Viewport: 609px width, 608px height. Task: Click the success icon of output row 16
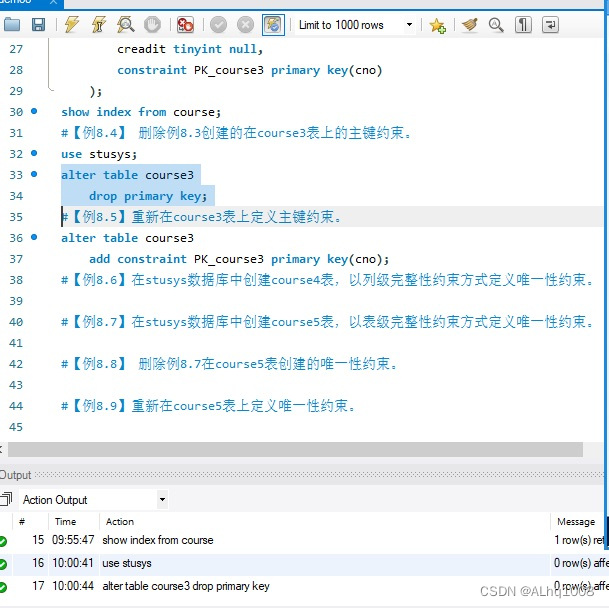tap(3, 564)
